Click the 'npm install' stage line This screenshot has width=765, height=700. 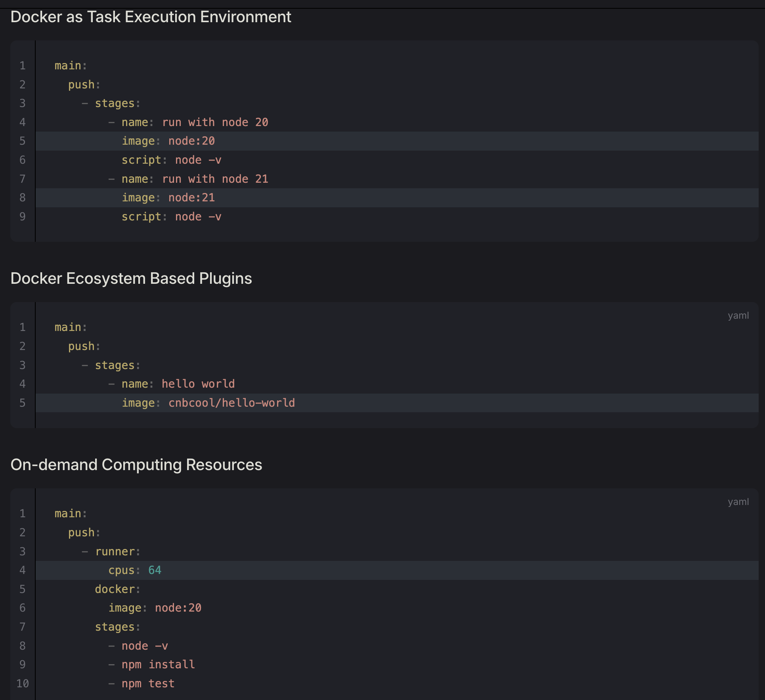click(158, 665)
